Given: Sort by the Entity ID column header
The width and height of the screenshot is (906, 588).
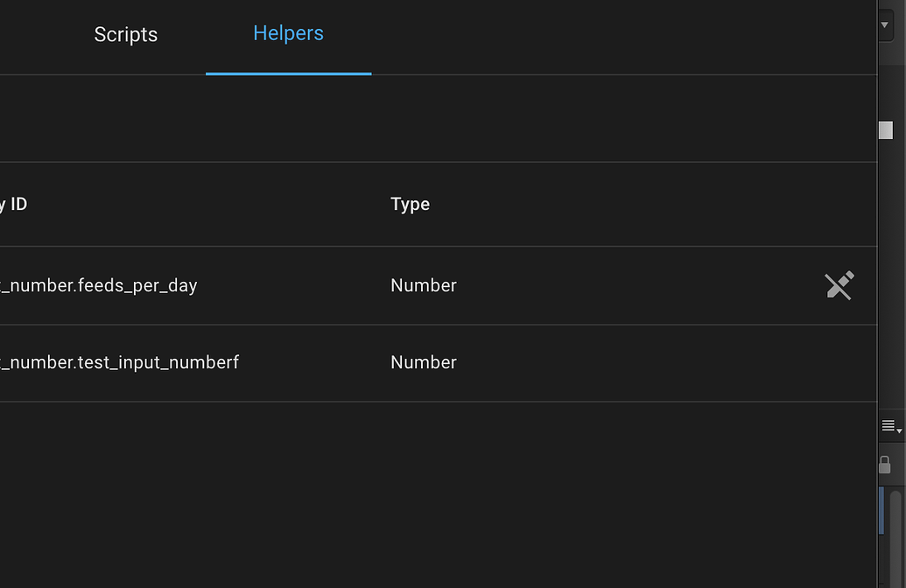Looking at the screenshot, I should (x=13, y=204).
